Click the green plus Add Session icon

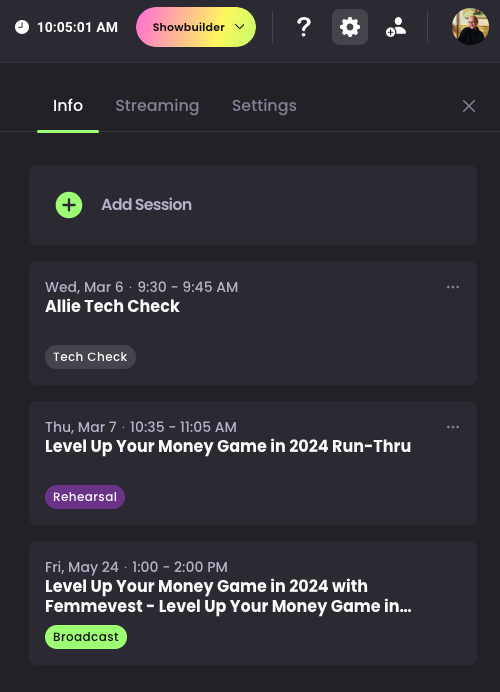[69, 205]
